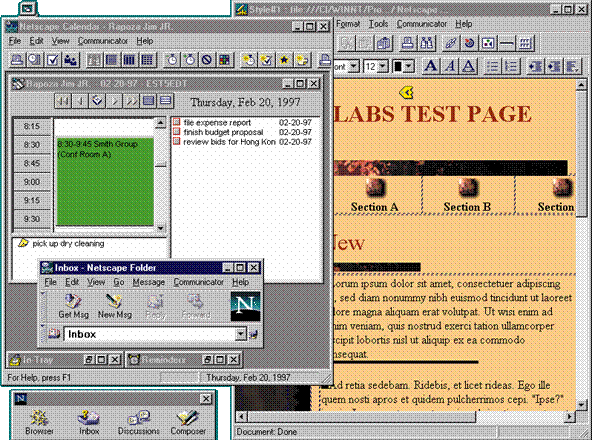Click Section A link on test page

[374, 207]
